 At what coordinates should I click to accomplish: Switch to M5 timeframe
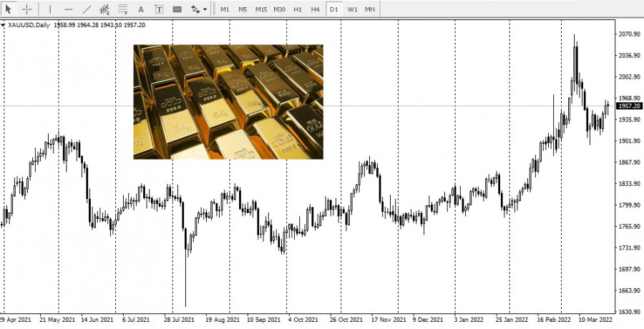click(x=243, y=9)
